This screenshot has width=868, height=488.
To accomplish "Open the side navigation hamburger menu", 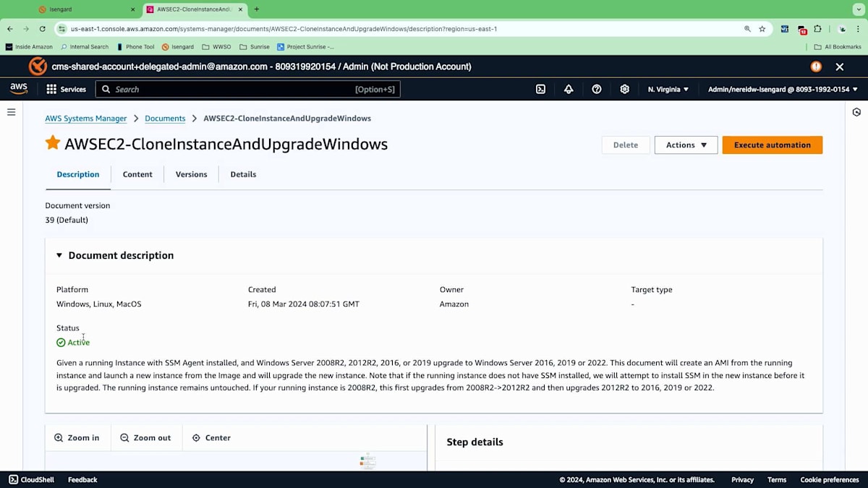I will coord(11,112).
